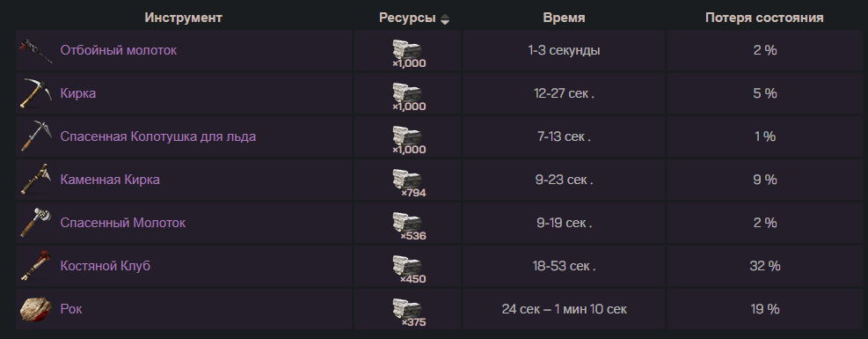
Task: Open the Рок link
Action: point(71,310)
